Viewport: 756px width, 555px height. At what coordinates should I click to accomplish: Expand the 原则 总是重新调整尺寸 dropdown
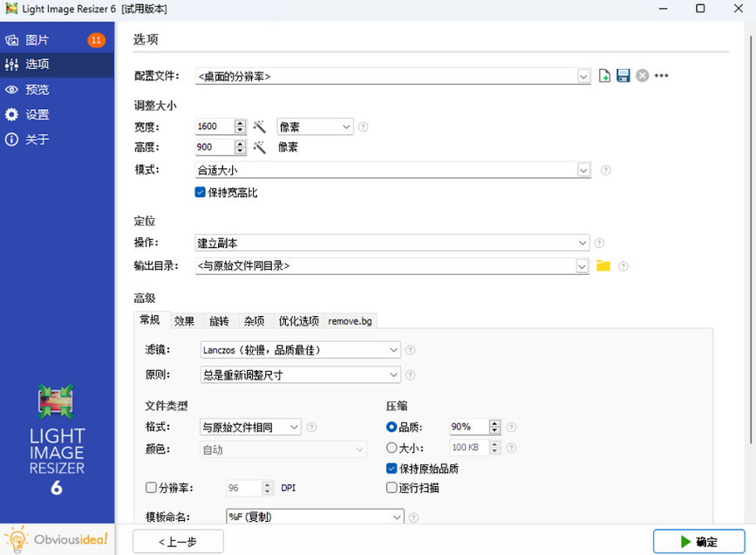point(300,375)
